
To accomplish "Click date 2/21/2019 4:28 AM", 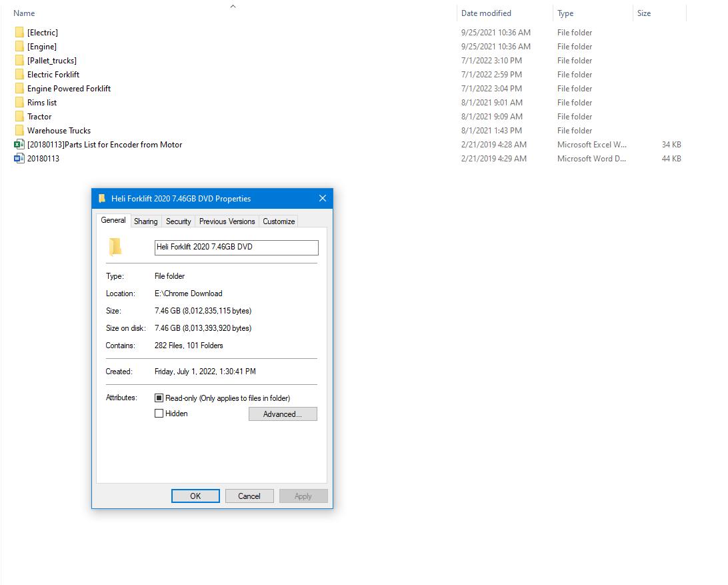I will (493, 145).
